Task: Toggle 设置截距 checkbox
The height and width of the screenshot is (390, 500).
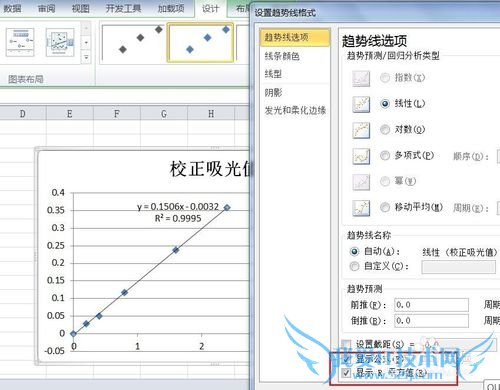Action: pyautogui.click(x=347, y=344)
